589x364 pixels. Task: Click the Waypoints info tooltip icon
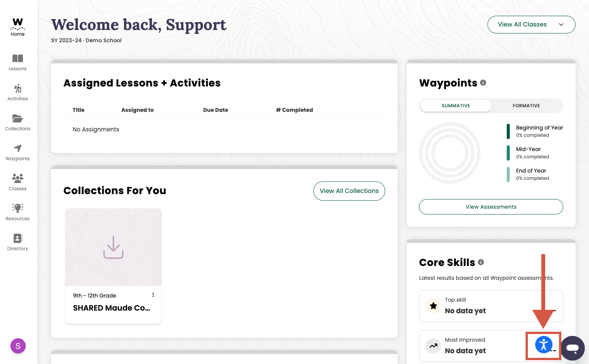pyautogui.click(x=483, y=83)
